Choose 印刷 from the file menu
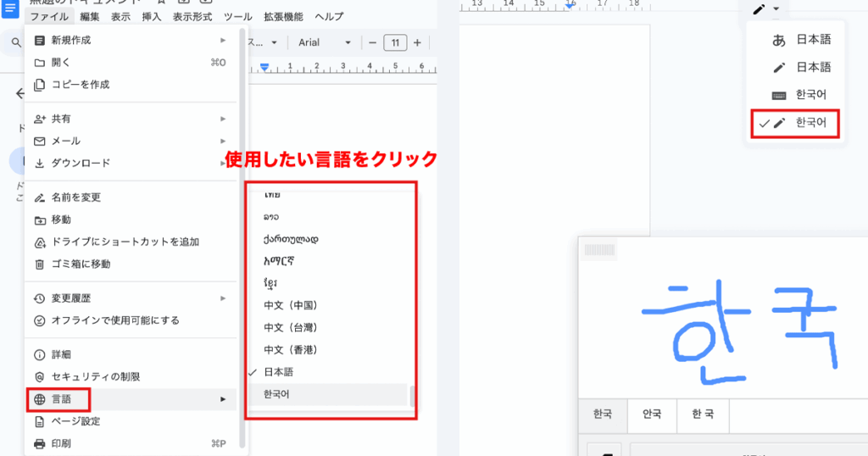Viewport: 868px width, 456px height. tap(131, 443)
